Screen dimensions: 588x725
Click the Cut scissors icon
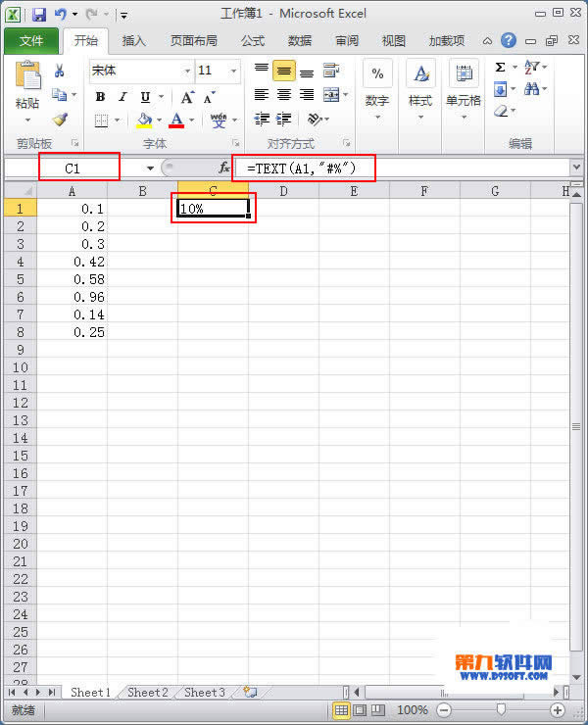pos(59,71)
